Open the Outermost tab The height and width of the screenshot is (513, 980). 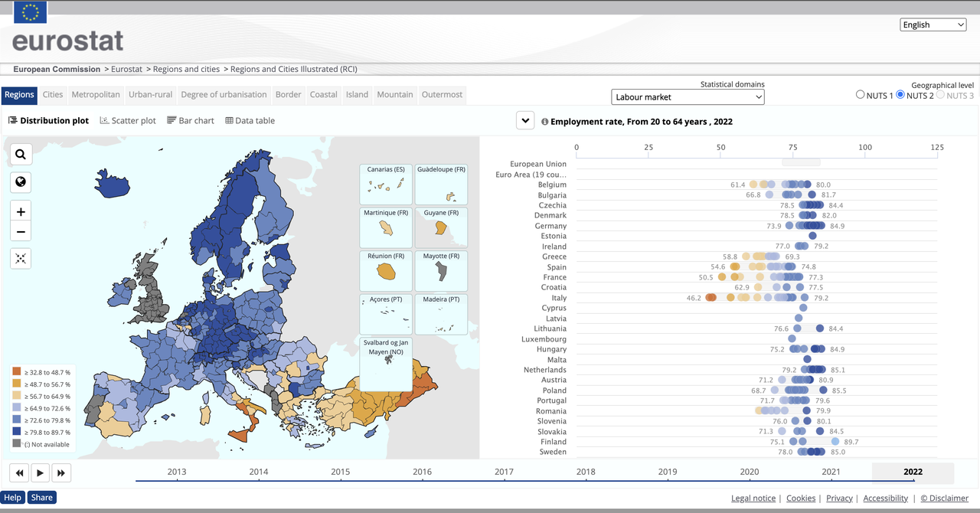point(443,95)
